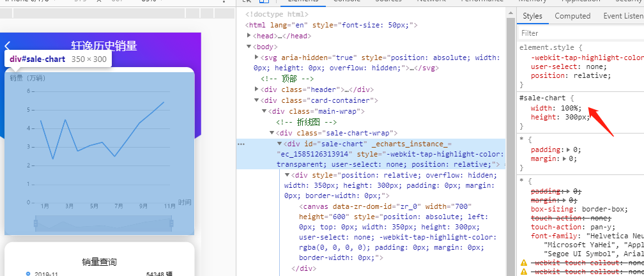644x276 pixels.
Task: Tap the back chevron in the mobile header
Action: pos(8,46)
